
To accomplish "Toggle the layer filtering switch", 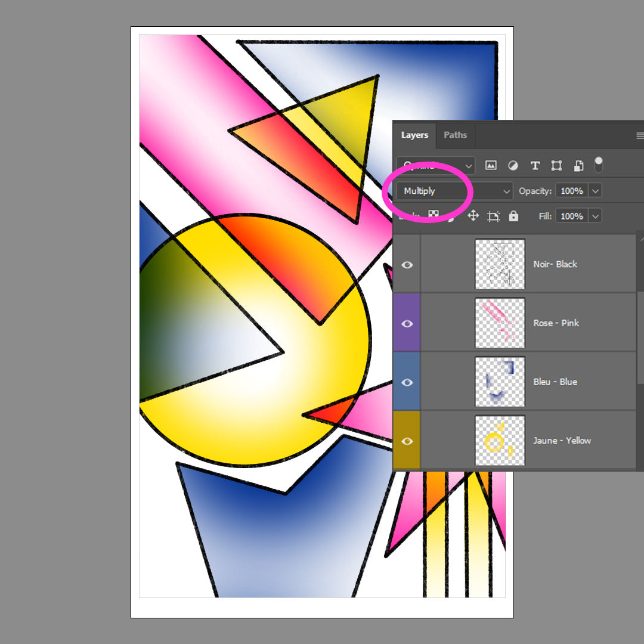I will click(599, 165).
